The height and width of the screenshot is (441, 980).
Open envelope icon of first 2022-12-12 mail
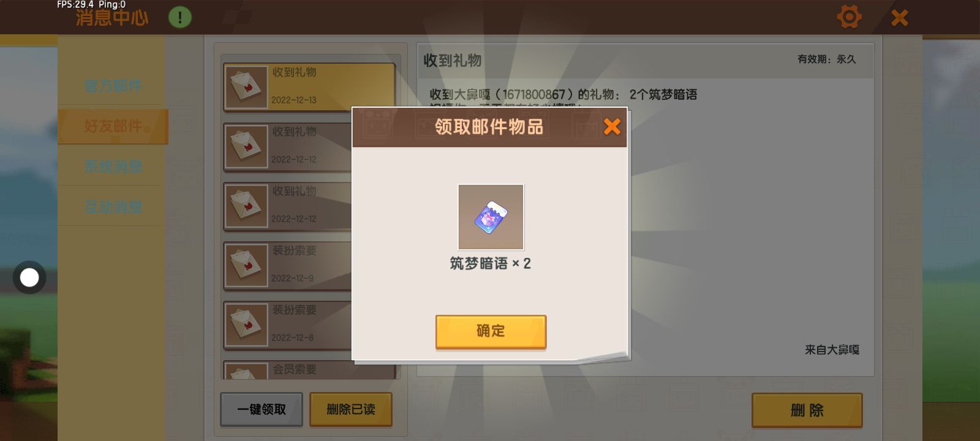[246, 146]
